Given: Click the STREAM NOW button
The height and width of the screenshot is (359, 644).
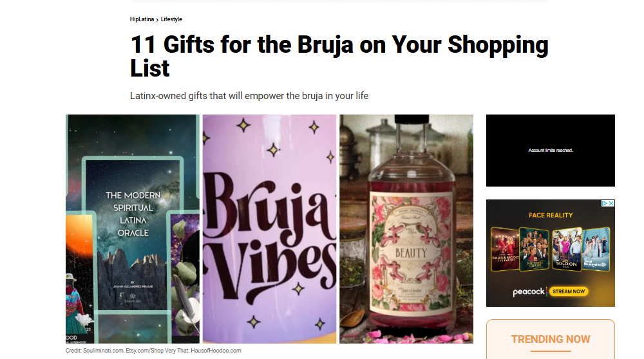Looking at the screenshot, I should point(569,291).
